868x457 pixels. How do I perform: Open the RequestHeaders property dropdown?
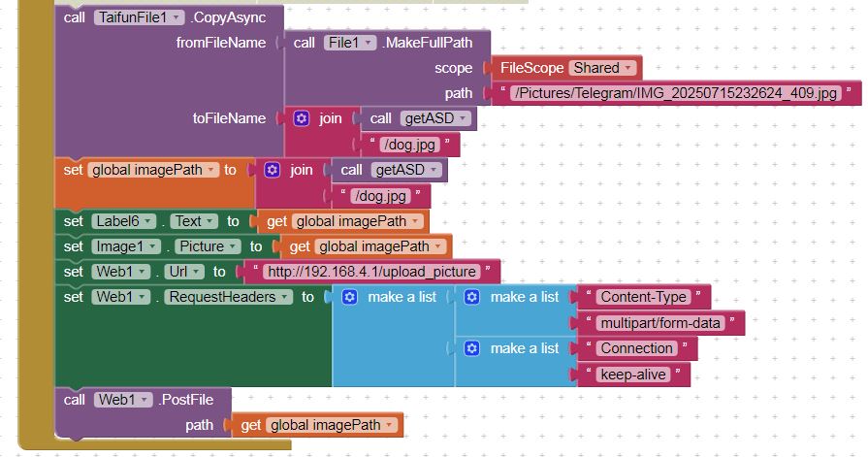click(229, 297)
